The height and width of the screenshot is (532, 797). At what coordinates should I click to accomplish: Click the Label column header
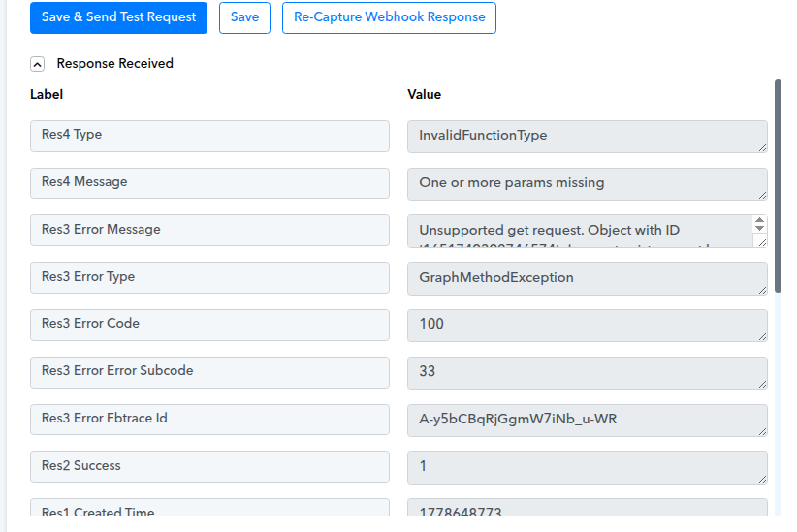click(x=47, y=95)
